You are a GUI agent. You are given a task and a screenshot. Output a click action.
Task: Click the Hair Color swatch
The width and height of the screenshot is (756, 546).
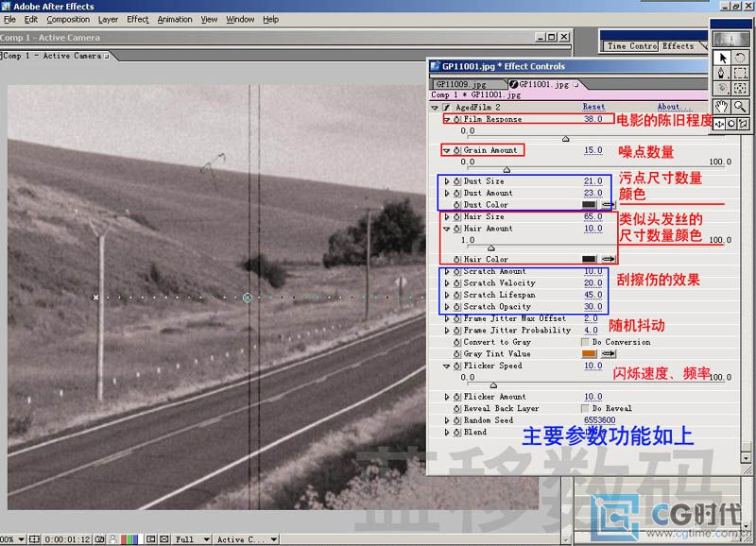(589, 259)
